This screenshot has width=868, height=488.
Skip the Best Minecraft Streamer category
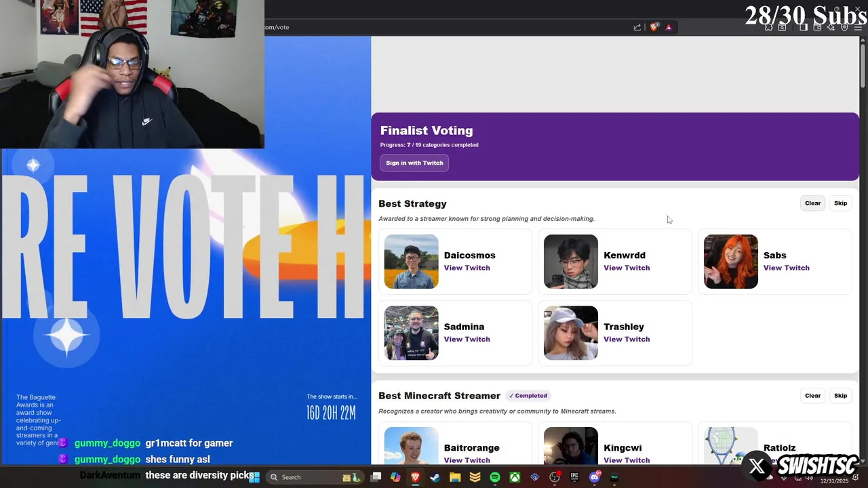tap(840, 396)
